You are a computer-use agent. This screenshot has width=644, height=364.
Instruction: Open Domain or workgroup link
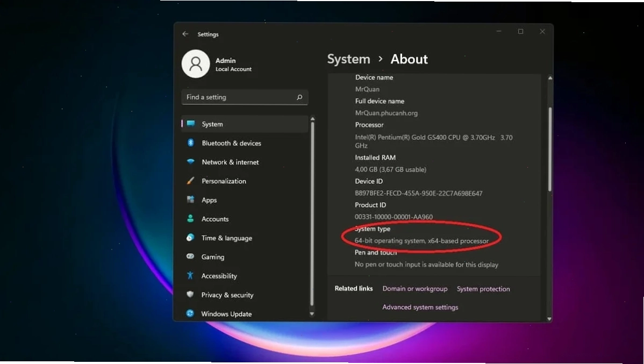pos(415,289)
